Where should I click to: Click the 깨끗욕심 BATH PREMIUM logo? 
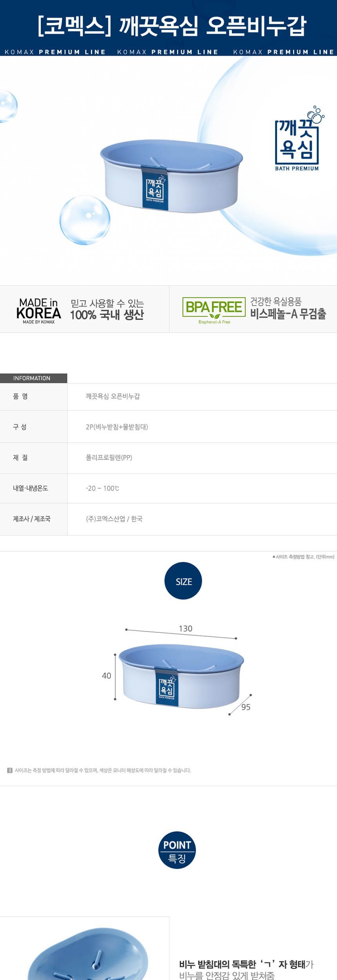(x=297, y=140)
